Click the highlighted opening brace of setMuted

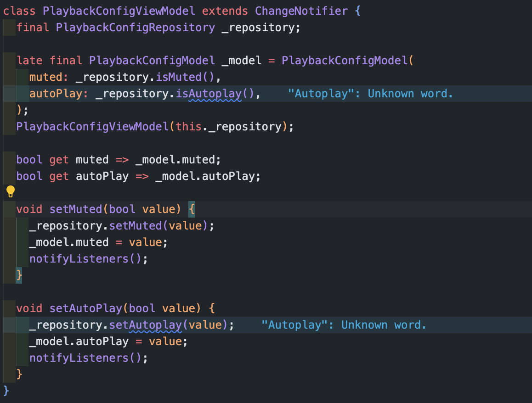point(192,209)
